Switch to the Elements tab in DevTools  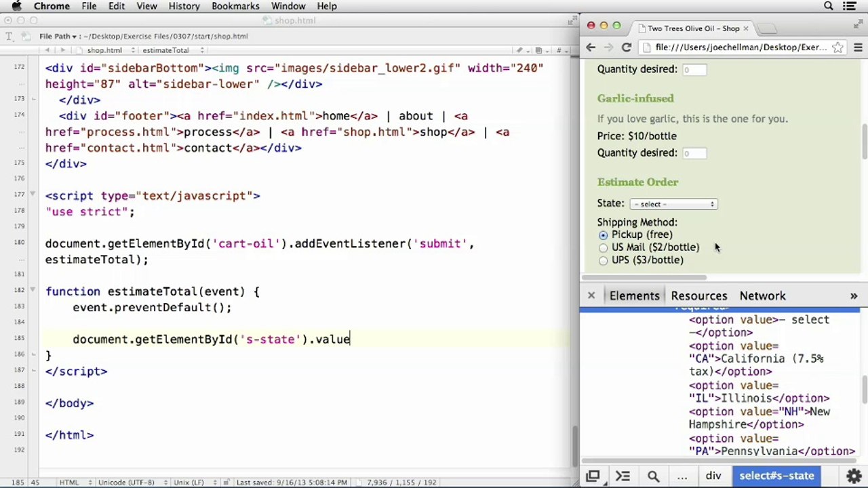[x=634, y=296]
